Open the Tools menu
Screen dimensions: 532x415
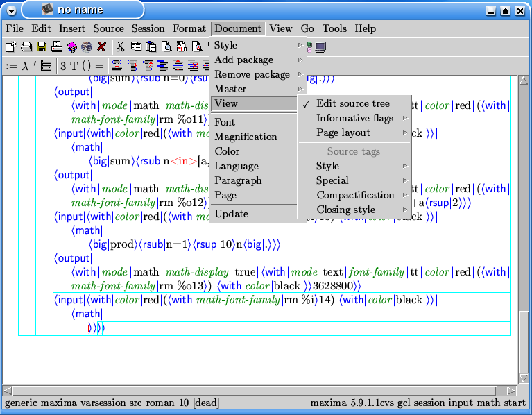click(x=334, y=28)
